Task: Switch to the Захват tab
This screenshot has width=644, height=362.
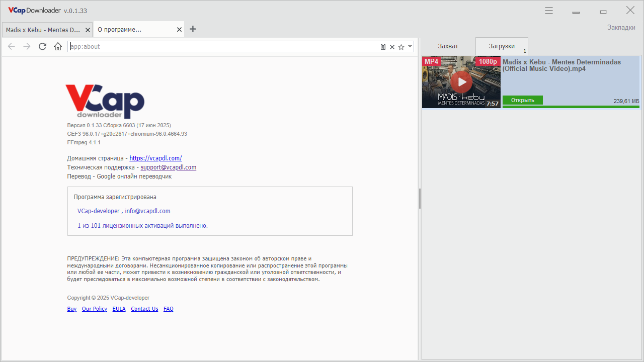Action: (x=448, y=46)
